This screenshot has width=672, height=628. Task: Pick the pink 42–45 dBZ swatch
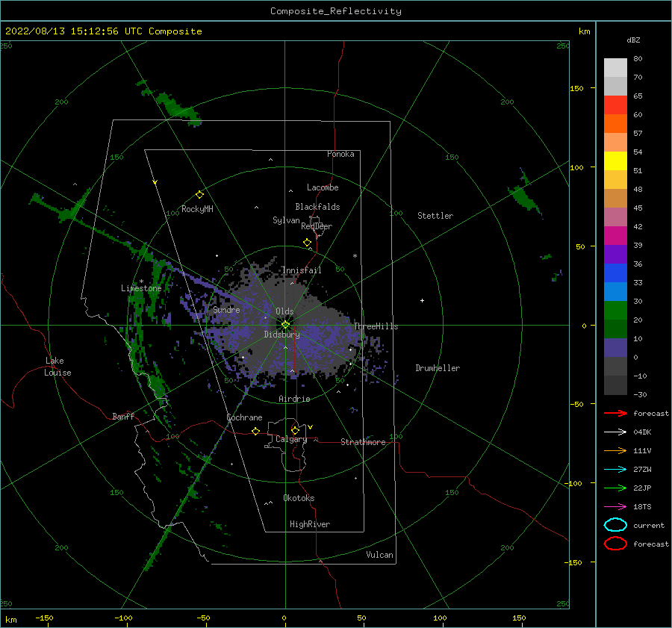(615, 217)
